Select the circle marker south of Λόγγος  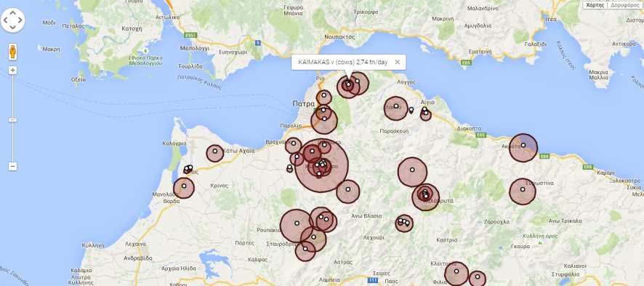tap(396, 108)
